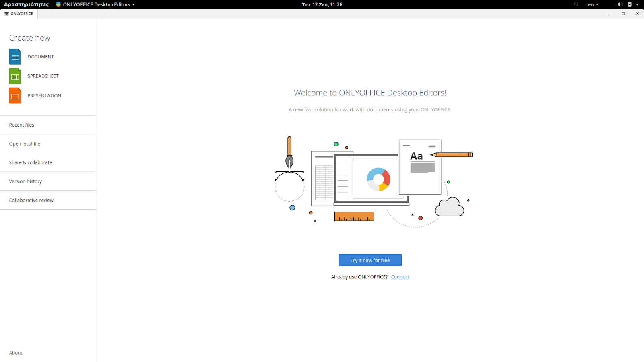The height and width of the screenshot is (362, 644).
Task: Click the Try it now for free button
Action: point(370,260)
